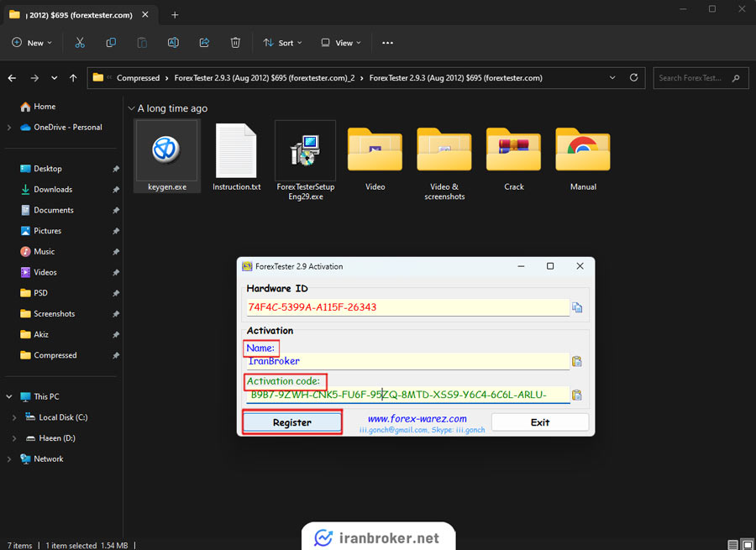Click the www.forex-warez.com link
The width and height of the screenshot is (756, 550).
[x=417, y=419]
